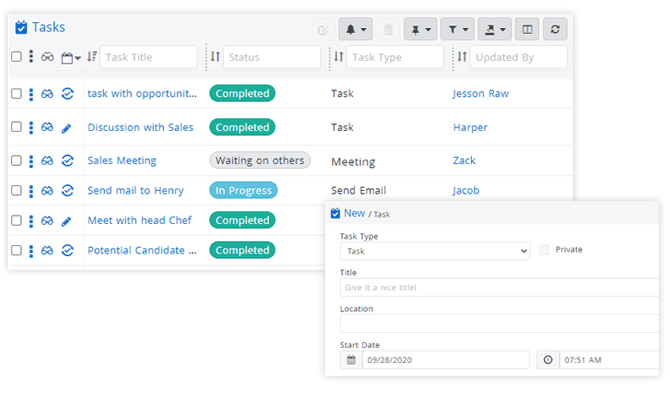This screenshot has height=400, width=670.
Task: Sort by Status column
Action: point(215,56)
